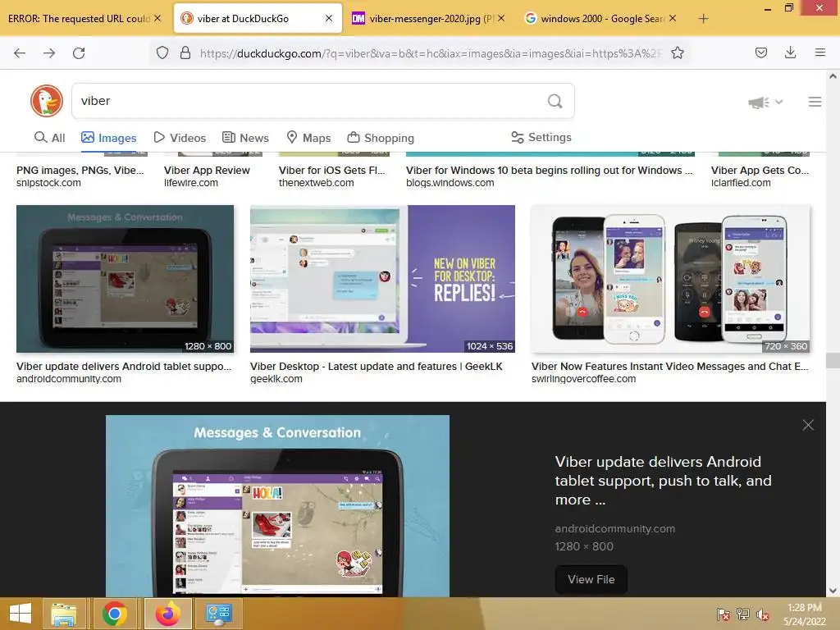Viewport: 840px width, 630px height.
Task: Select the Videos search tab
Action: point(180,138)
